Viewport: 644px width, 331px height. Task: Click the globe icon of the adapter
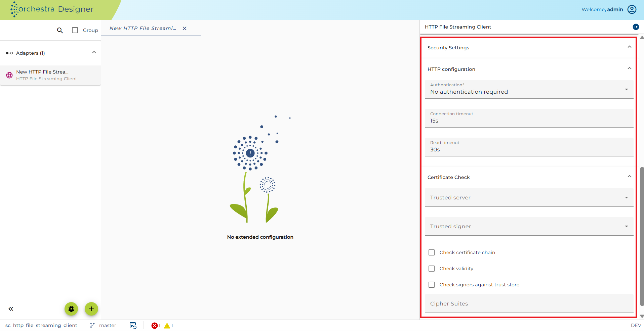coord(9,75)
